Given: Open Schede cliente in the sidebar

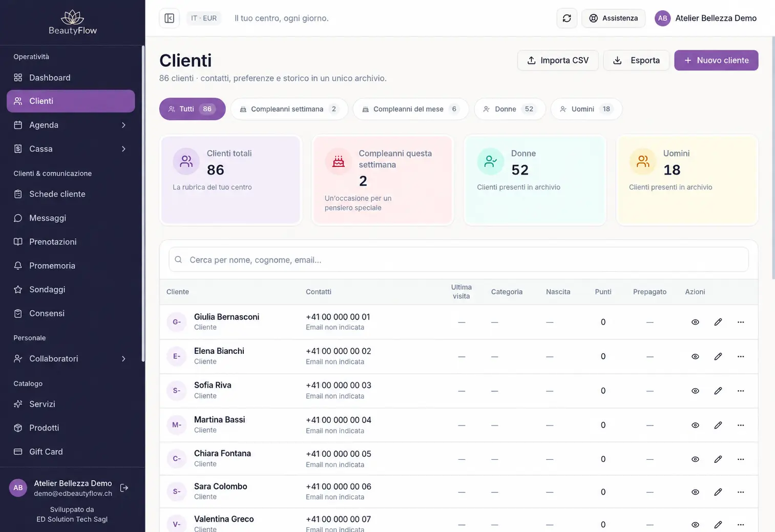Looking at the screenshot, I should (x=71, y=194).
